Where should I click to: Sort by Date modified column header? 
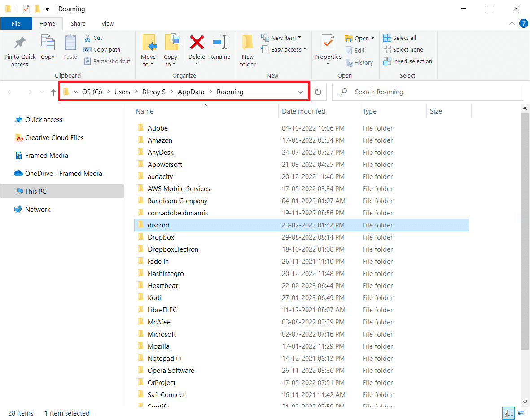[x=303, y=111]
